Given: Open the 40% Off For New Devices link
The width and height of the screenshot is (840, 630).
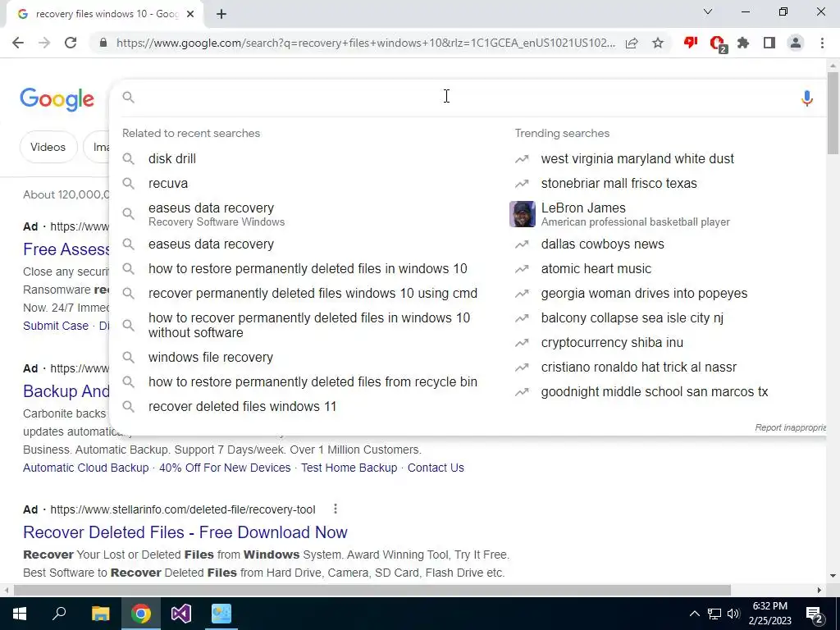Looking at the screenshot, I should pyautogui.click(x=225, y=468).
